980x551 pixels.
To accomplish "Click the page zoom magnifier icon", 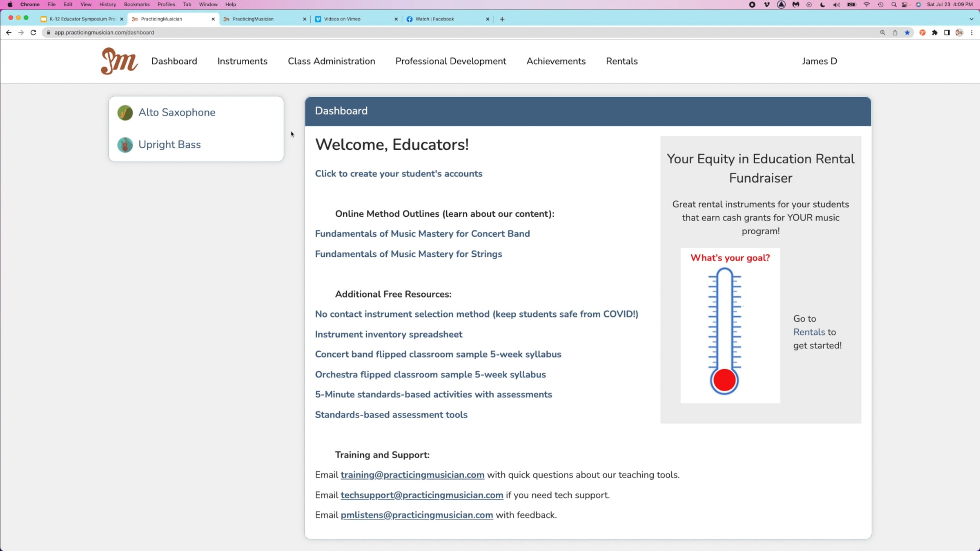I will coord(882,33).
